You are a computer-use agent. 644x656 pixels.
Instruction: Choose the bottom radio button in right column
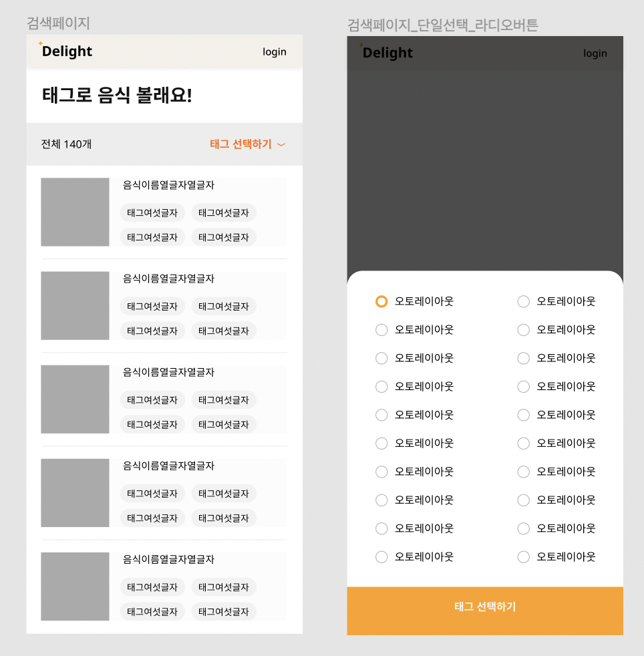point(524,556)
